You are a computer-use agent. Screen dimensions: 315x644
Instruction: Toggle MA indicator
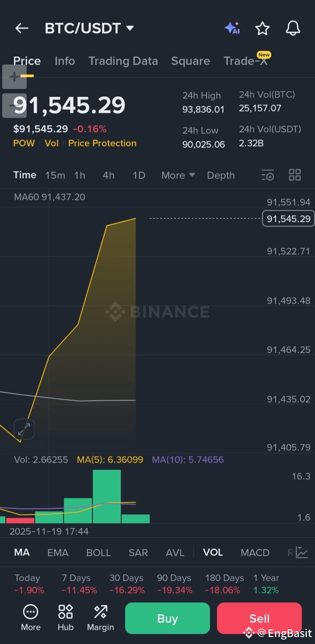[22, 553]
